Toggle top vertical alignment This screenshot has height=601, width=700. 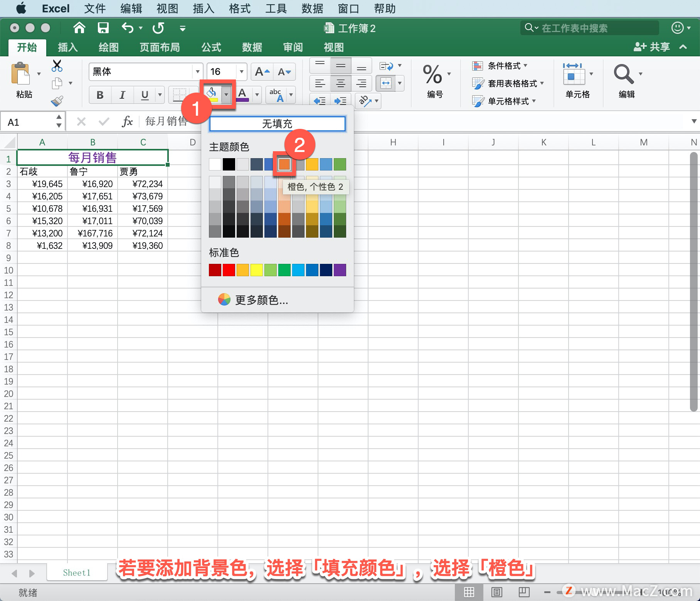320,66
